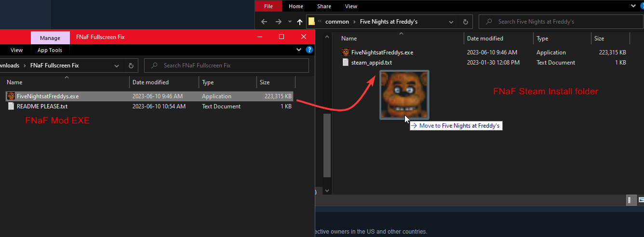Click '2023-01-30 12:08 PM' date cell
The height and width of the screenshot is (237, 644).
click(x=493, y=63)
